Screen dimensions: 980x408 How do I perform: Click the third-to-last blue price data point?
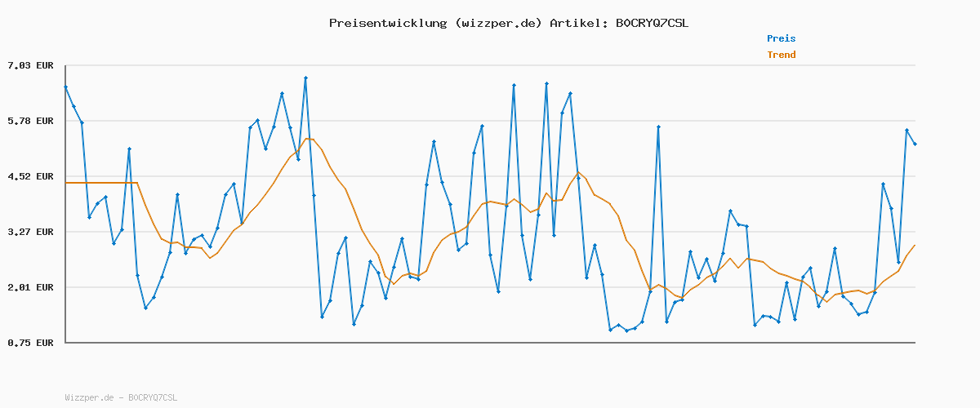coord(898,263)
